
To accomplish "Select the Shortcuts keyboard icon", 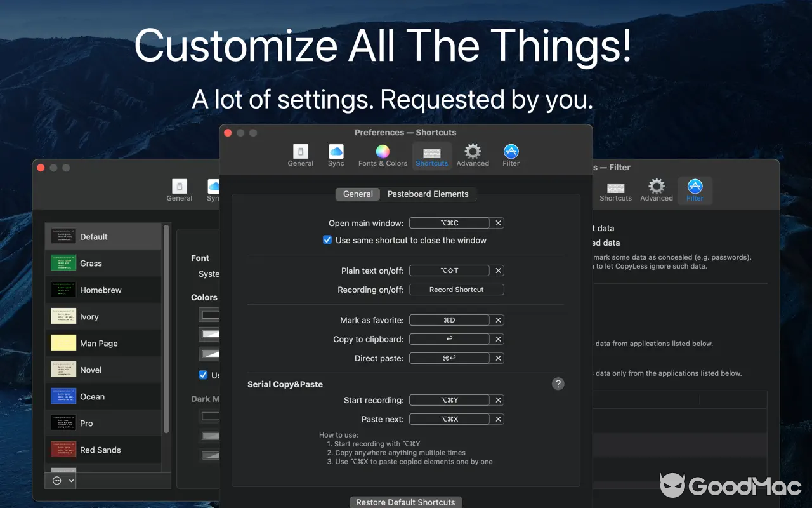I will (x=431, y=154).
